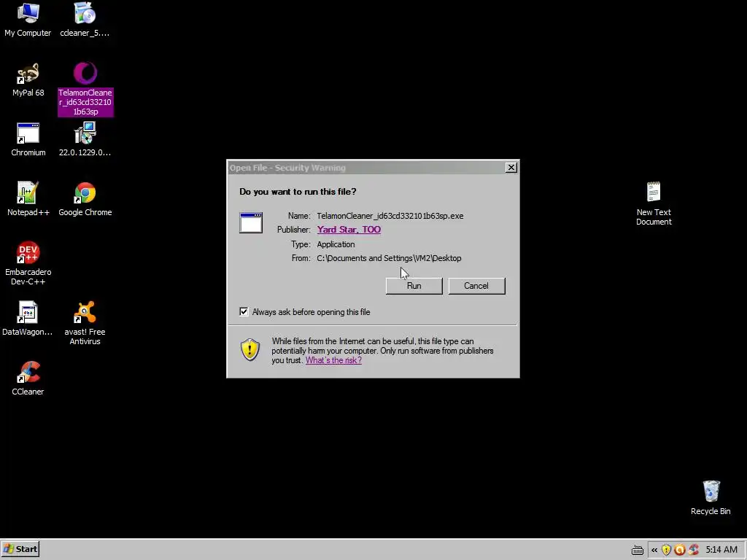This screenshot has width=747, height=560.
Task: Close the Open File security warning window
Action: click(511, 168)
